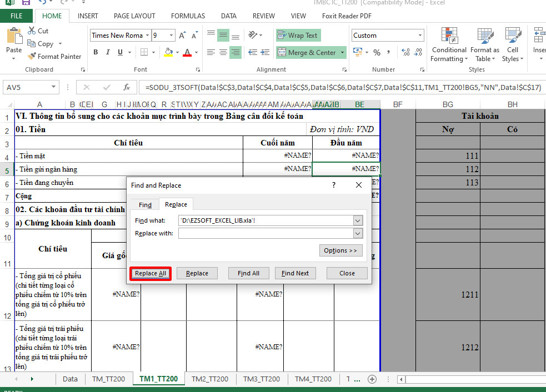Toggle Align Right
The width and height of the screenshot is (546, 392).
tap(236, 52)
